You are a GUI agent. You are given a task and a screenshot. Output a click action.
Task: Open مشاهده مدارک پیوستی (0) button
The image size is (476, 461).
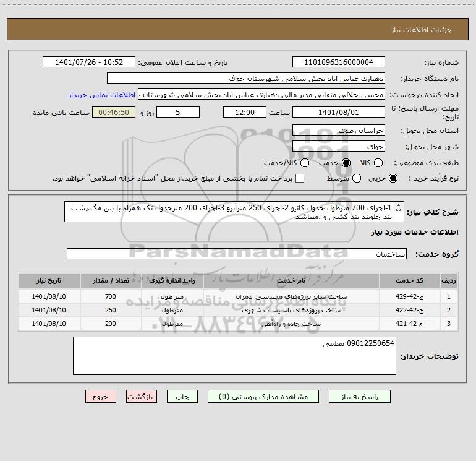263,397
